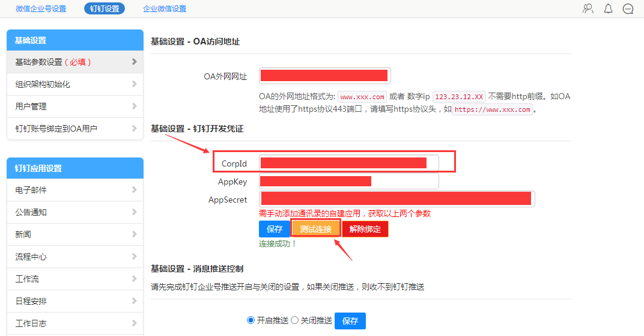The height and width of the screenshot is (336, 644).
Task: Expand the 组织架构初始化 menu arrow
Action: (134, 84)
